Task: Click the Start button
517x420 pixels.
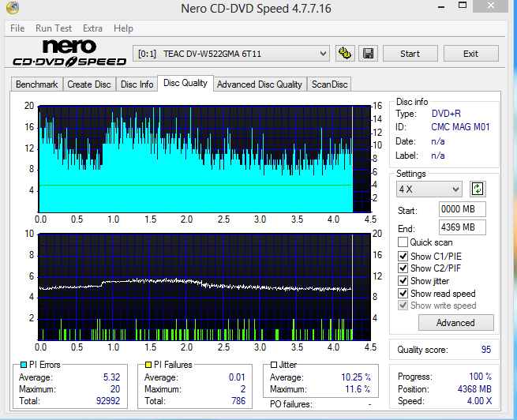Action: tap(410, 54)
